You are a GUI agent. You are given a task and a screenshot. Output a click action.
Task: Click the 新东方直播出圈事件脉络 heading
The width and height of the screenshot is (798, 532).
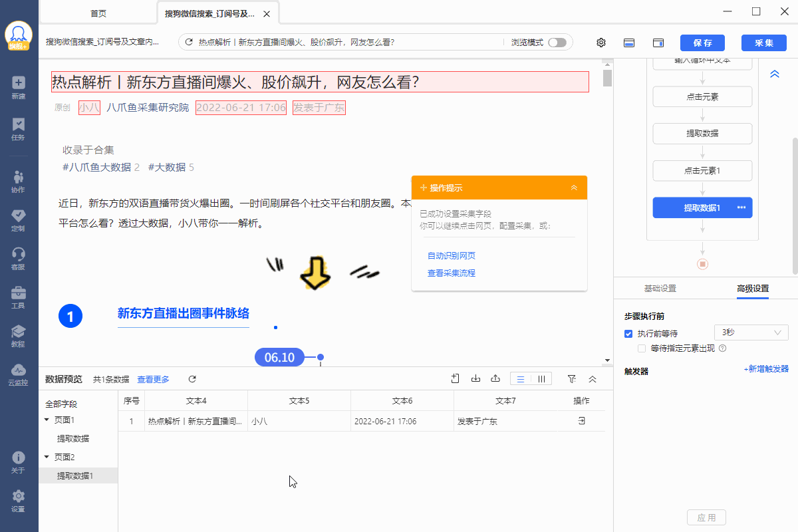pos(184,313)
